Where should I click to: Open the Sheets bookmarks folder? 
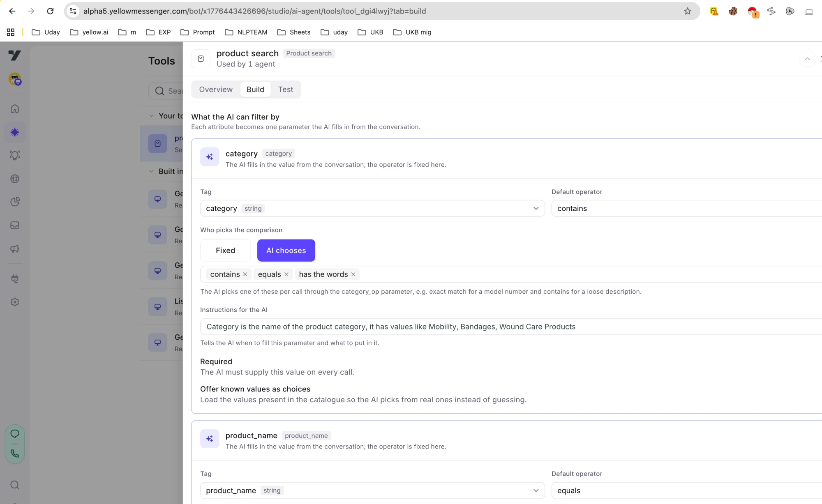(294, 32)
